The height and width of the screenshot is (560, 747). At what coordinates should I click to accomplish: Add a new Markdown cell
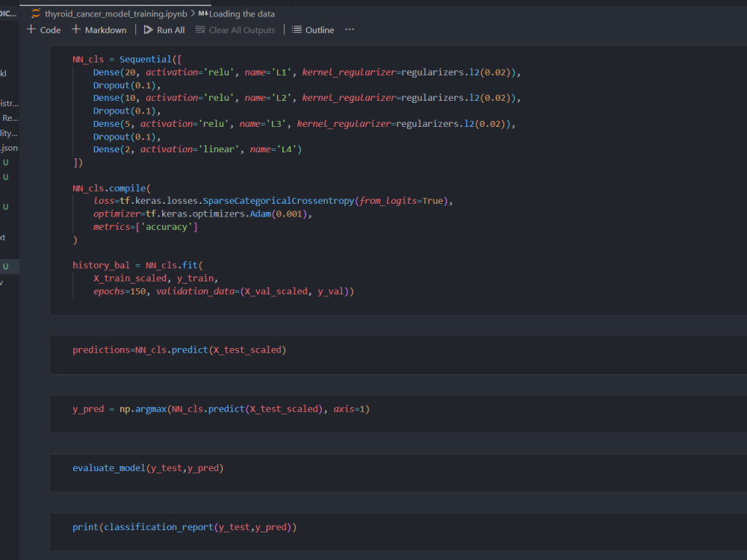pos(99,30)
